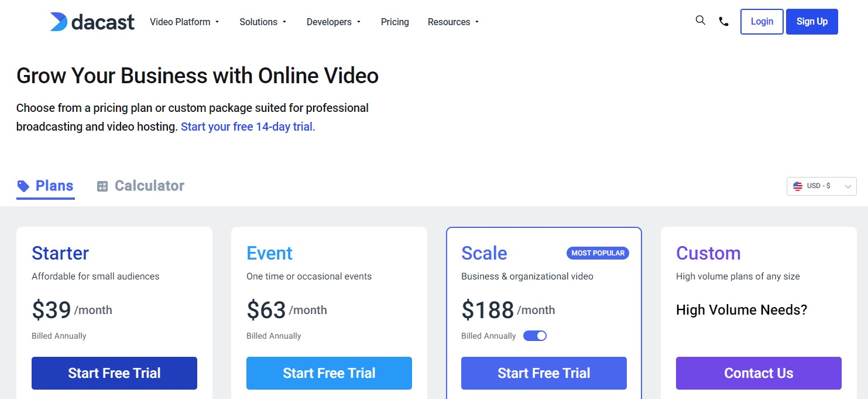Click High volume plans of any size text

point(738,276)
